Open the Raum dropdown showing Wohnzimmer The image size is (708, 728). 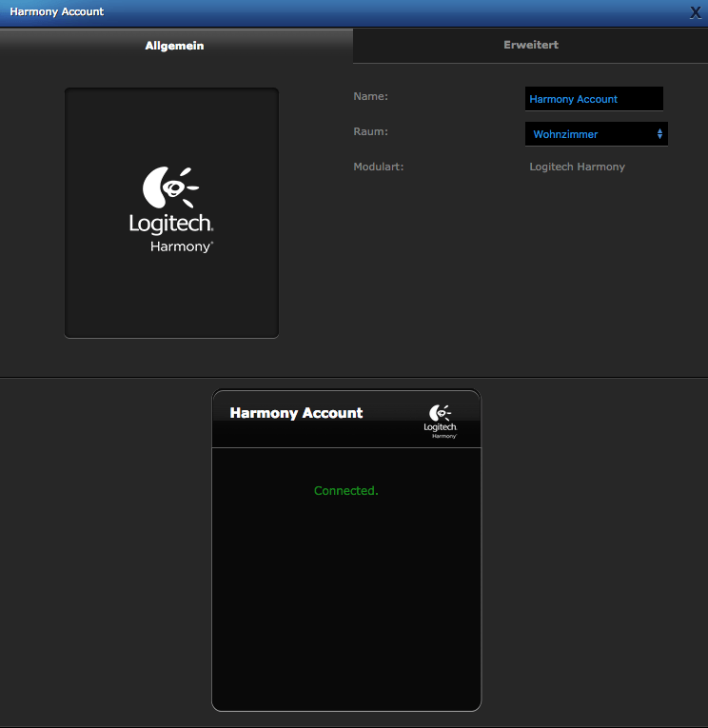click(x=596, y=134)
